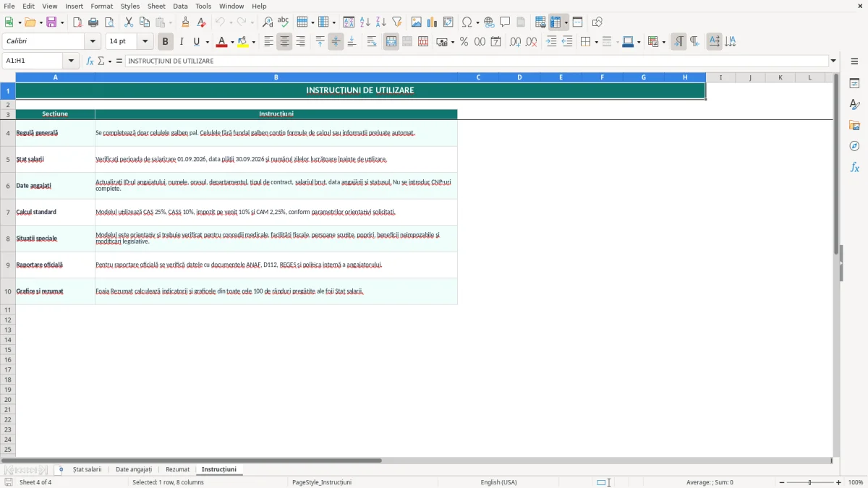Format cells as percent
This screenshot has width=868, height=488.
[464, 42]
